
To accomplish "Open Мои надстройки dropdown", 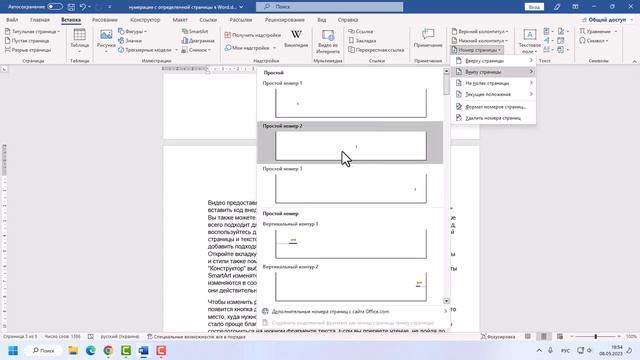I will pos(250,48).
